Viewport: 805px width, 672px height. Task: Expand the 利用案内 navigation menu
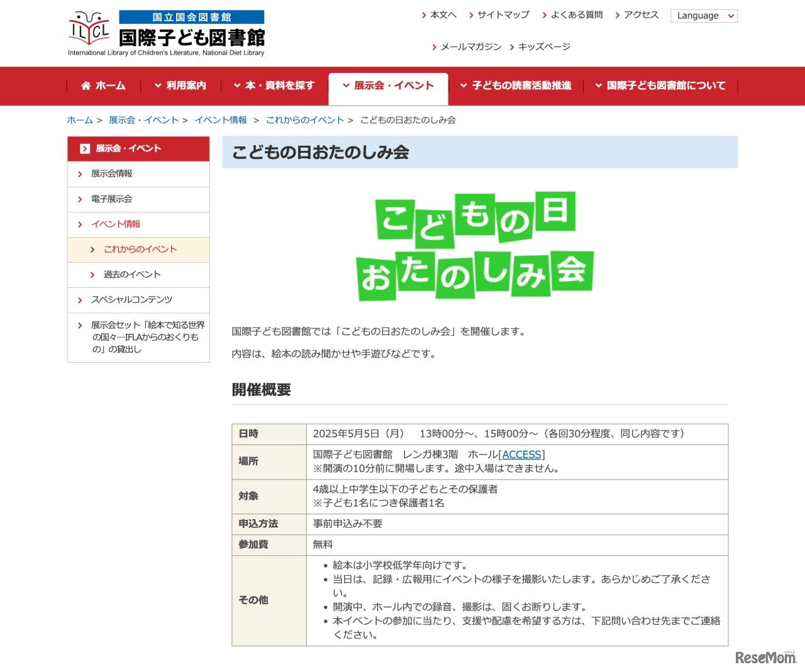[180, 85]
